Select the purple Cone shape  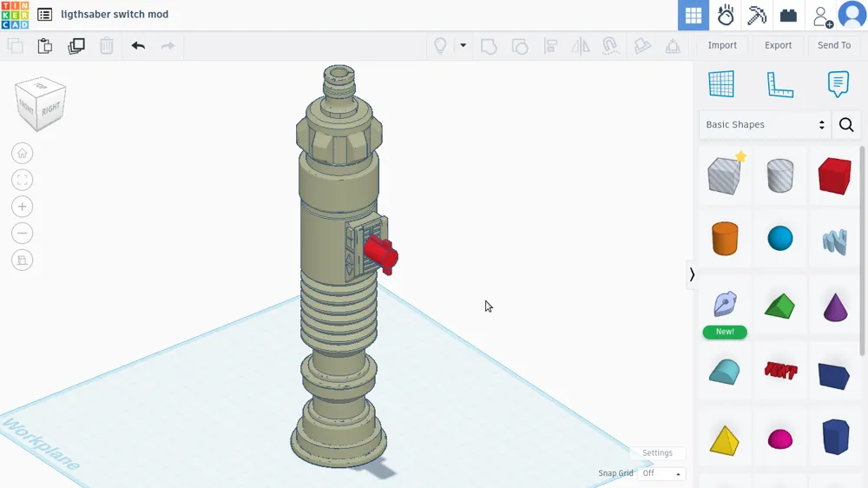click(x=835, y=307)
